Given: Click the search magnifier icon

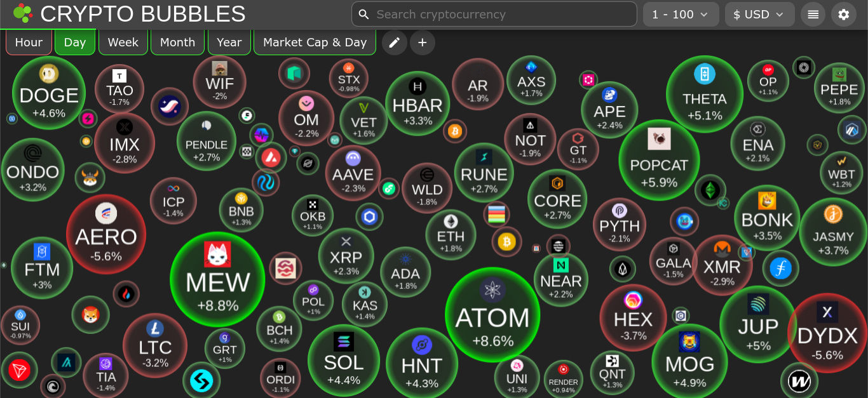Looking at the screenshot, I should point(363,14).
